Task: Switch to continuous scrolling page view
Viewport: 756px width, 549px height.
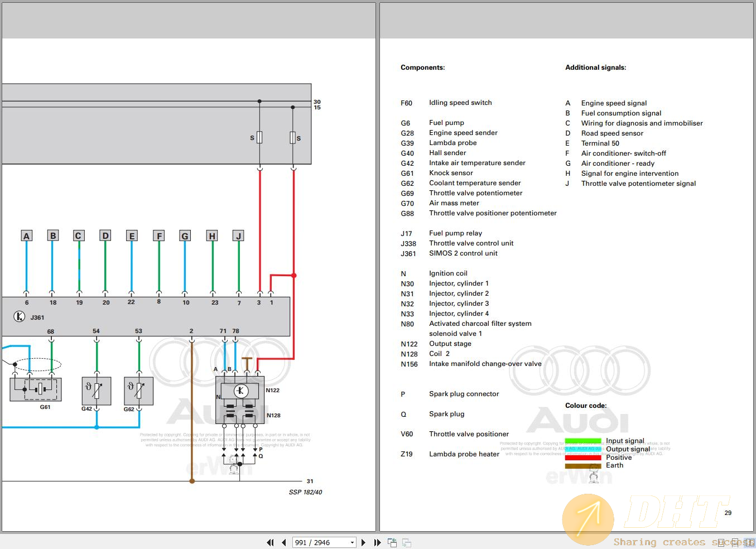Action: point(735,543)
